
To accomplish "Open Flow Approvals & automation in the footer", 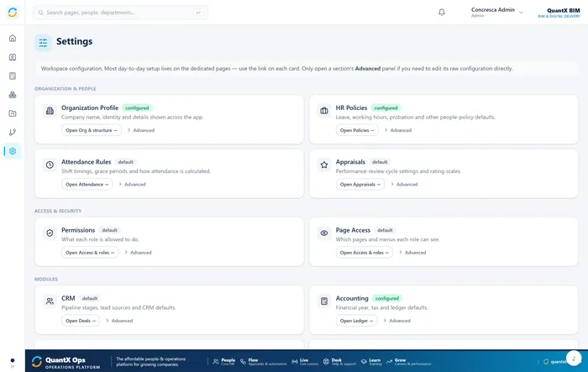I will tap(263, 361).
